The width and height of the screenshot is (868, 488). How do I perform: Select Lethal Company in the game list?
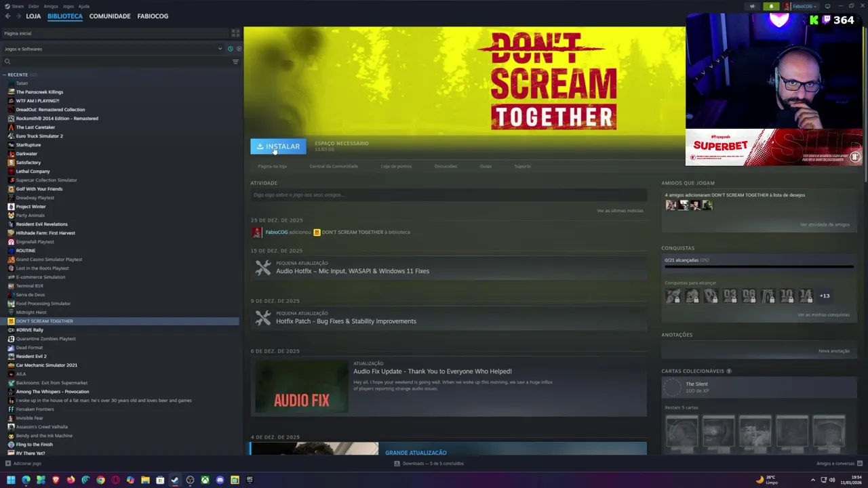click(x=33, y=171)
